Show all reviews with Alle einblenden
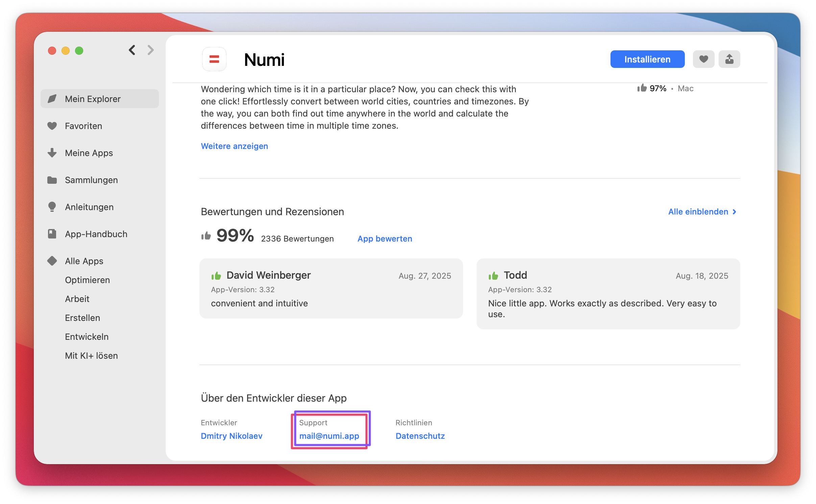This screenshot has width=816, height=504. (x=698, y=211)
